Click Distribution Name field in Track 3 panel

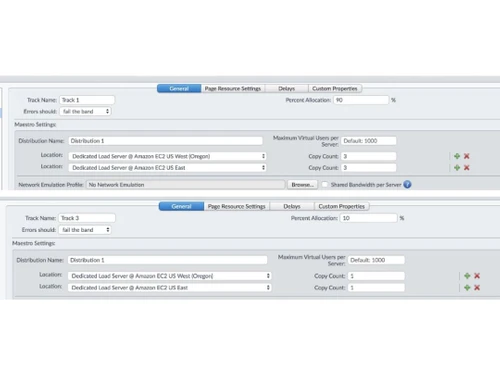[167, 260]
